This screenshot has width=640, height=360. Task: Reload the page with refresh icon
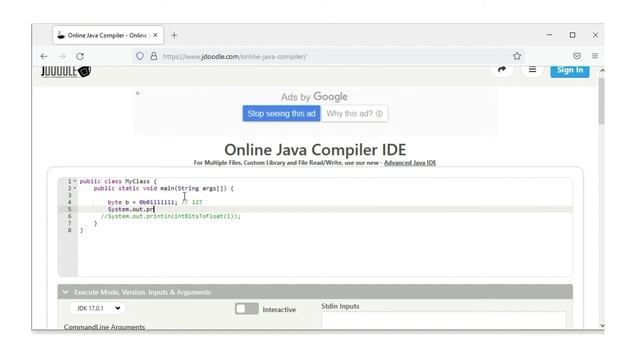tap(80, 56)
